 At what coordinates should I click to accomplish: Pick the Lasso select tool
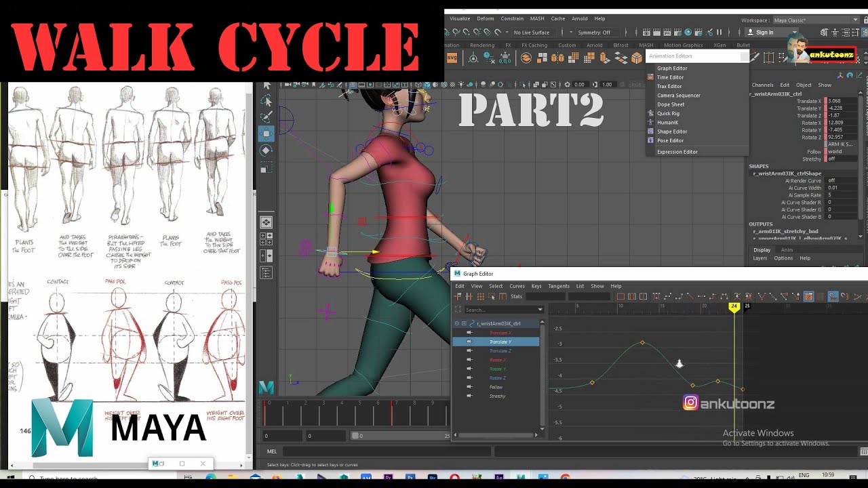266,101
